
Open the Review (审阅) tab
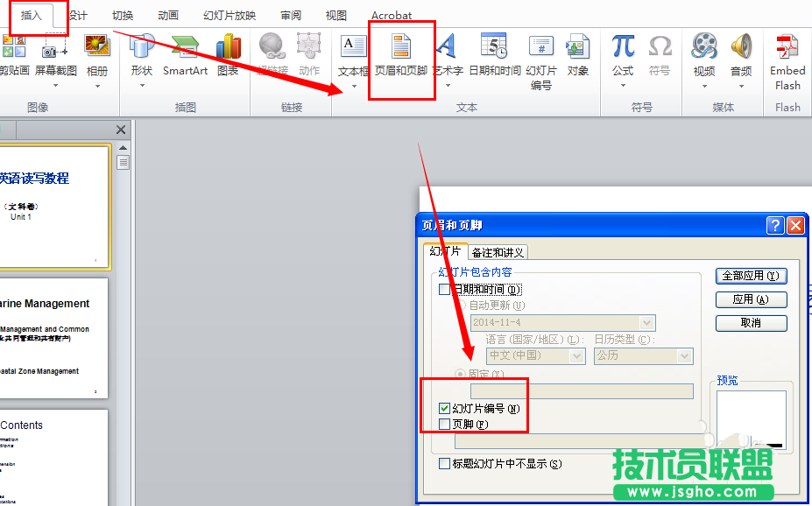pos(291,16)
